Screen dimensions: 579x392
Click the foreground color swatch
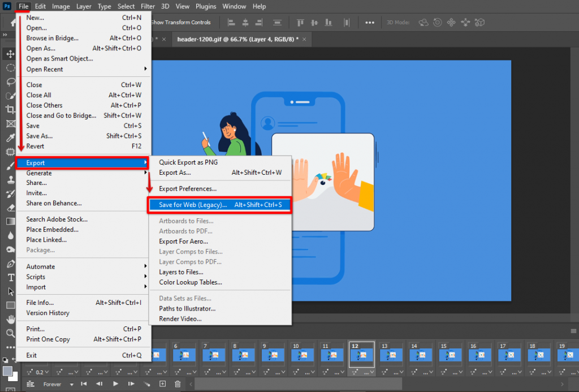pyautogui.click(x=8, y=371)
